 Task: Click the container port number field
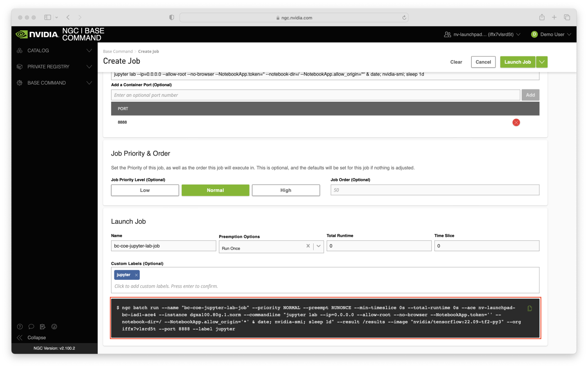(315, 95)
